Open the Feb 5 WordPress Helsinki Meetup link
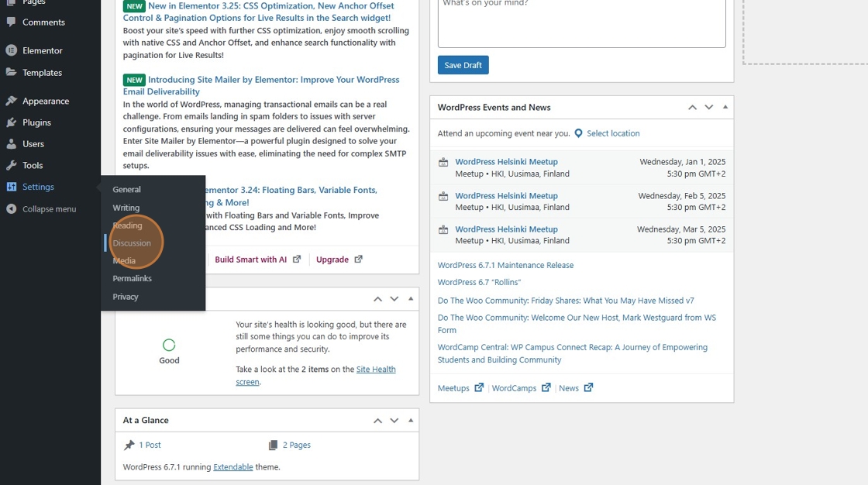This screenshot has width=868, height=485. click(507, 195)
